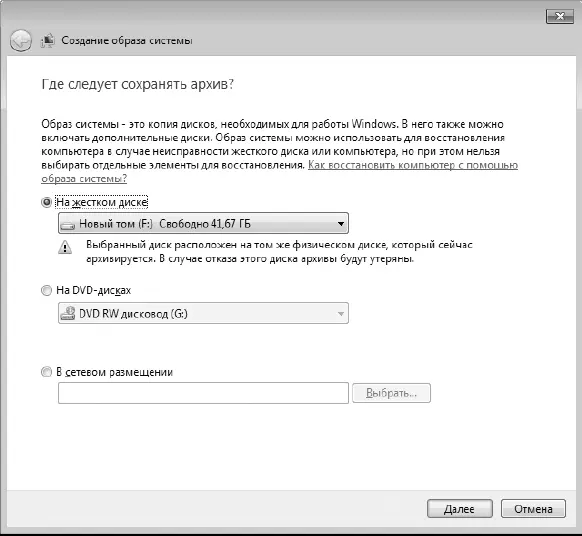Screen dimensions: 582x536
Task: Select the "На жестком диске" radio button
Action: click(46, 202)
